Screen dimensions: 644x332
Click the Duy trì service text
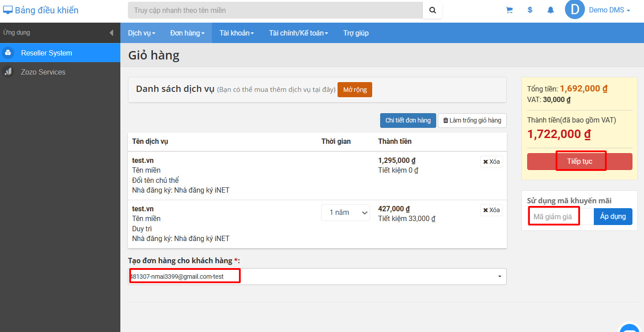pyautogui.click(x=142, y=229)
